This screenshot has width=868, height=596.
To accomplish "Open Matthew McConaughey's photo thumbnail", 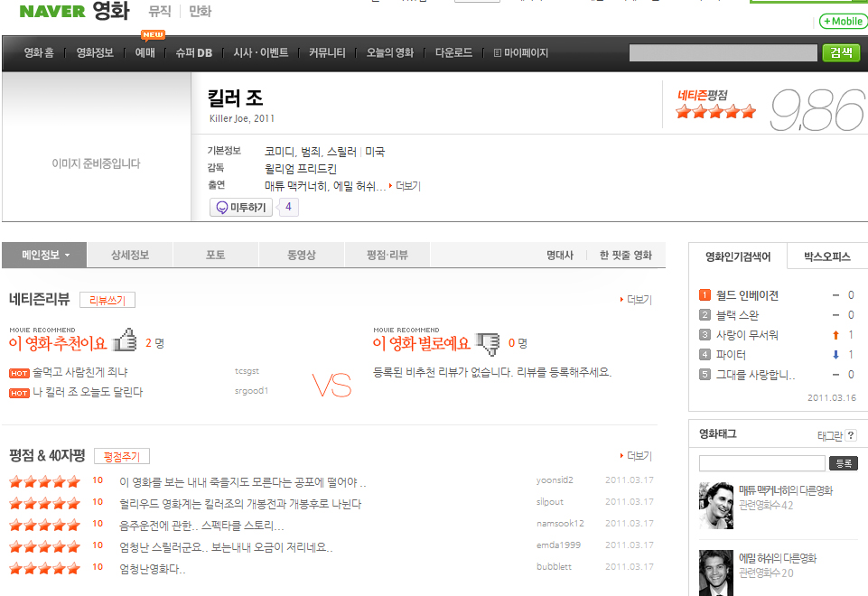I will pyautogui.click(x=715, y=505).
